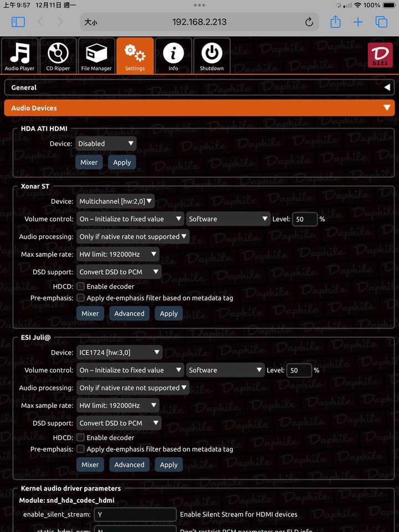Viewport: 399px width, 532px height.
Task: Show Safari tab overview
Action: point(381,22)
